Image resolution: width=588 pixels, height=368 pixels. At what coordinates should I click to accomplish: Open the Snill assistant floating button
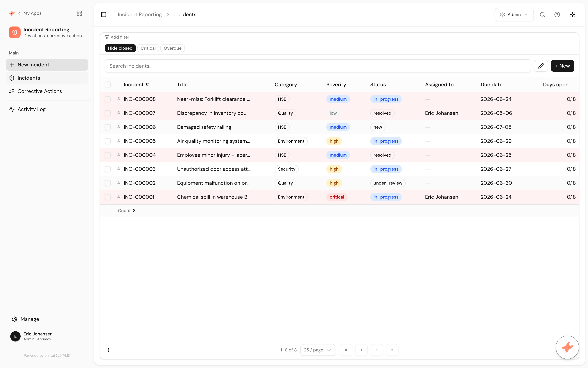[x=567, y=347]
